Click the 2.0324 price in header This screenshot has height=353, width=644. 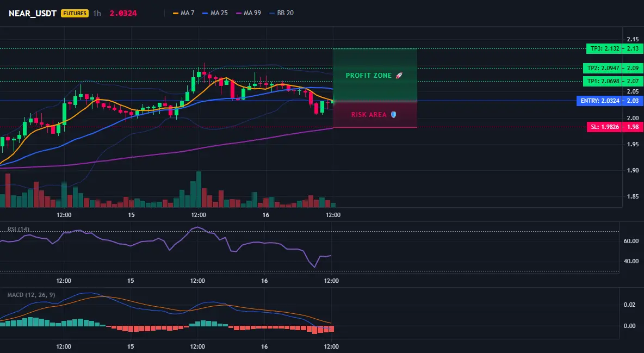point(123,13)
